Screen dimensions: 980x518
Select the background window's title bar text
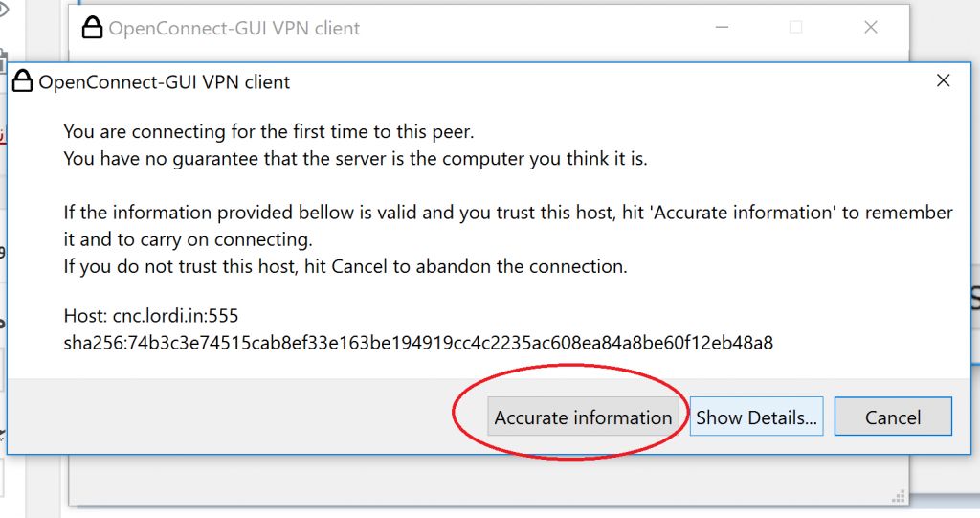point(234,29)
